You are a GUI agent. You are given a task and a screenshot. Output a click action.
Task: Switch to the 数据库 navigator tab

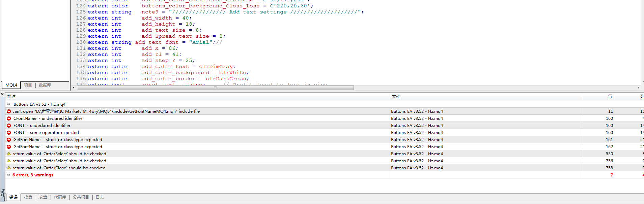[45, 85]
